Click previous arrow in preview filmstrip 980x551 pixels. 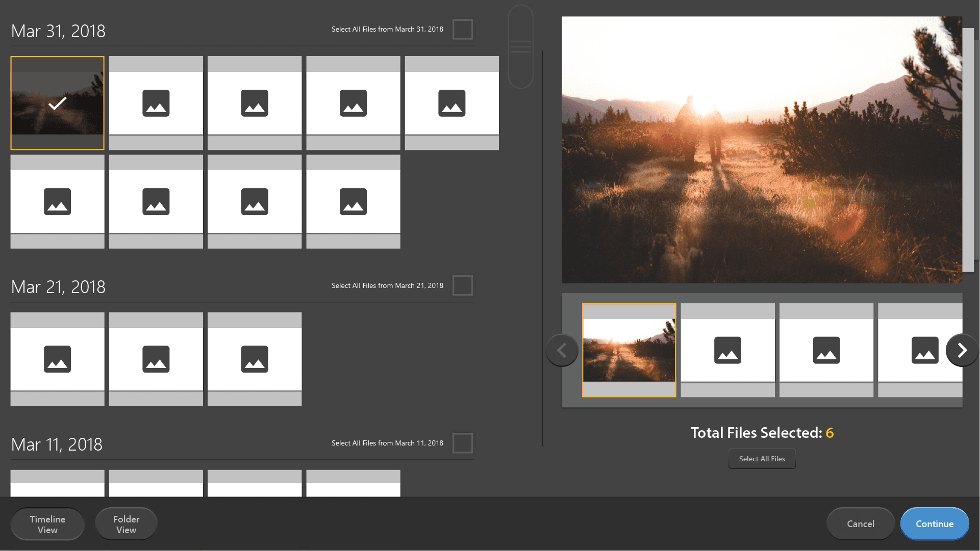coord(562,350)
